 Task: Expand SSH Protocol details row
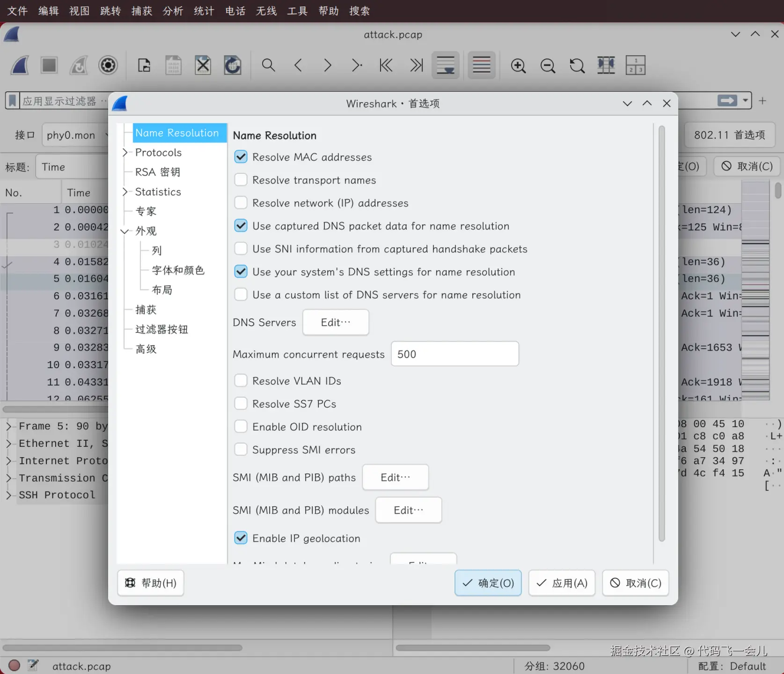click(8, 495)
